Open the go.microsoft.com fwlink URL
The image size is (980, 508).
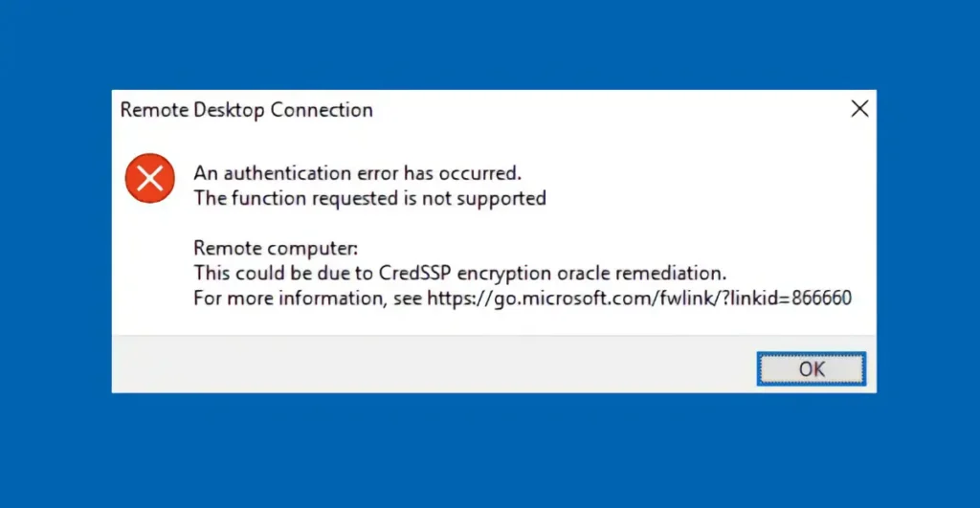[638, 298]
